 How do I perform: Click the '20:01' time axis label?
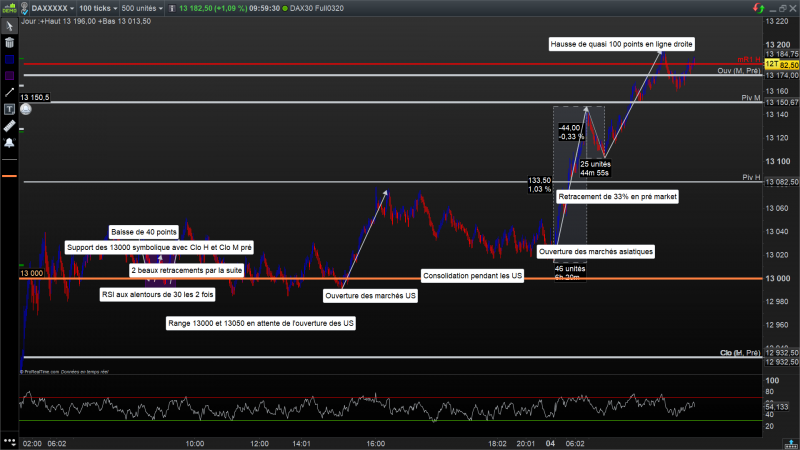click(526, 444)
